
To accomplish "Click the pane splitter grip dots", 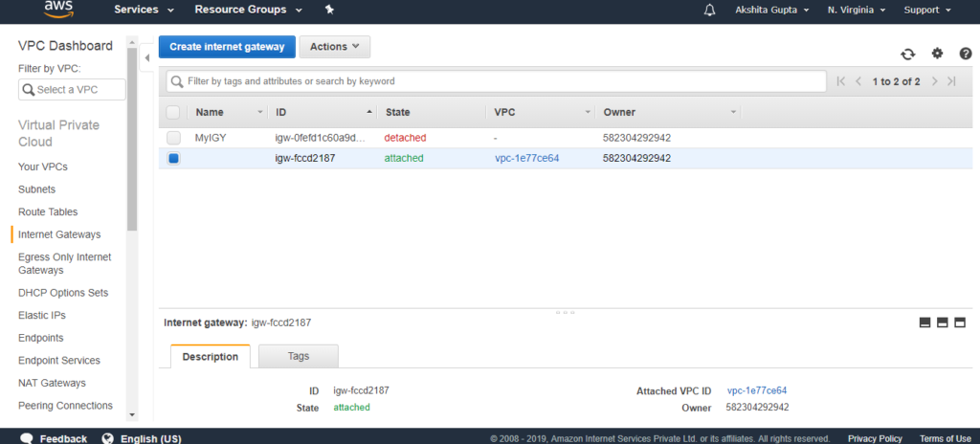I will (x=565, y=311).
